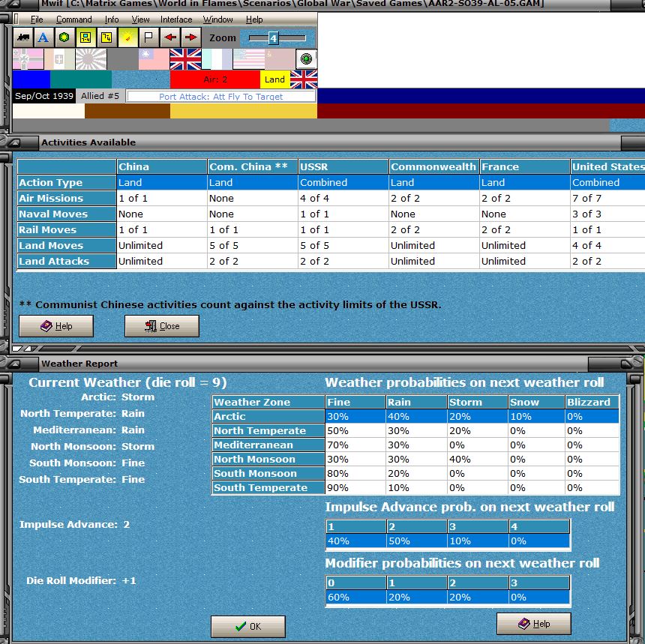The height and width of the screenshot is (644, 645).
Task: Click the green target circle button
Action: [306, 59]
